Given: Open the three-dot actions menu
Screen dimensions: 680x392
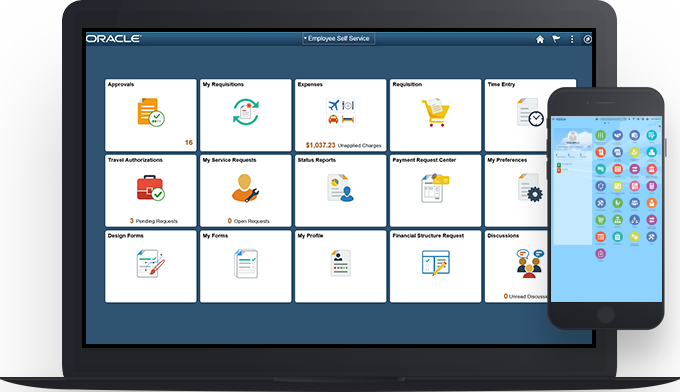Looking at the screenshot, I should [572, 39].
